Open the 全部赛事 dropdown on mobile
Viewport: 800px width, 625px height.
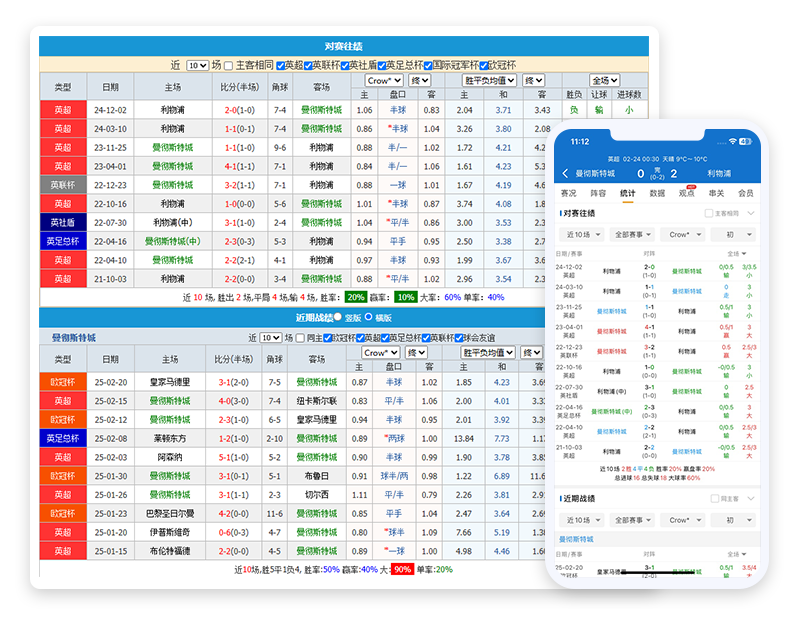point(632,233)
